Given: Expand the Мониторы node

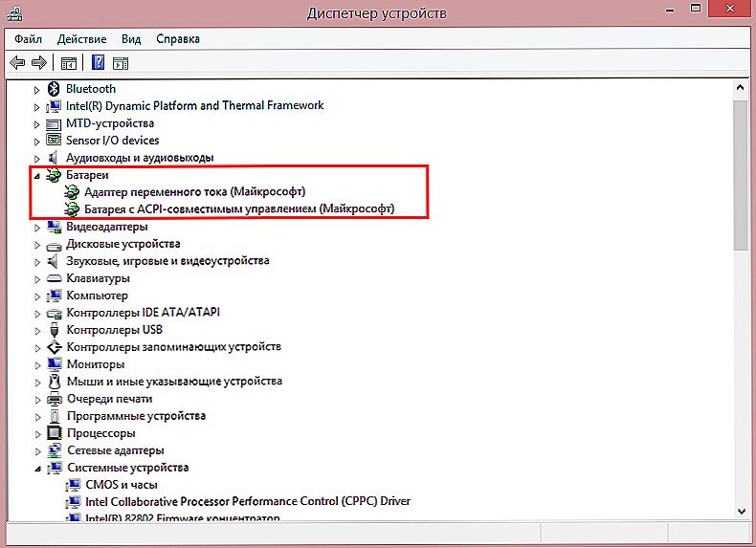Looking at the screenshot, I should (x=37, y=364).
